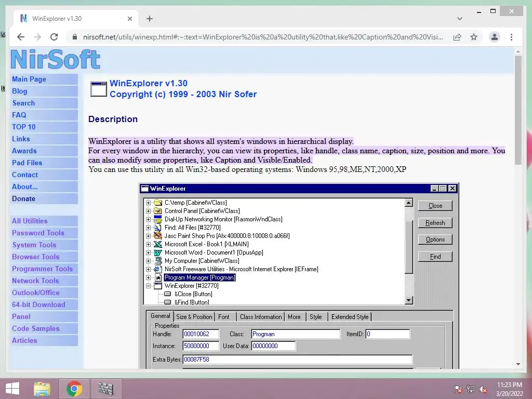This screenshot has height=399, width=532.
Task: Click the network tray icon
Action: click(471, 389)
